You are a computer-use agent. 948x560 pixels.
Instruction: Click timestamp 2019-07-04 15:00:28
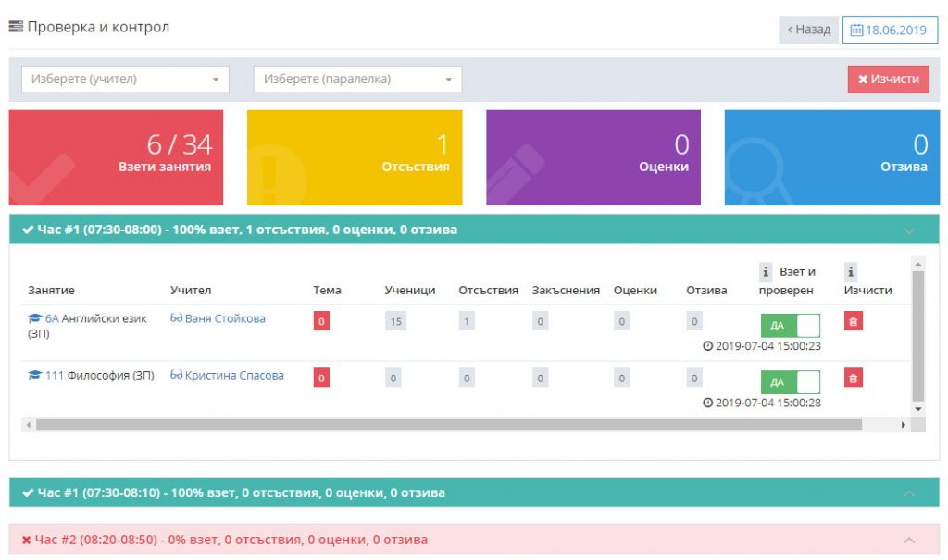767,403
